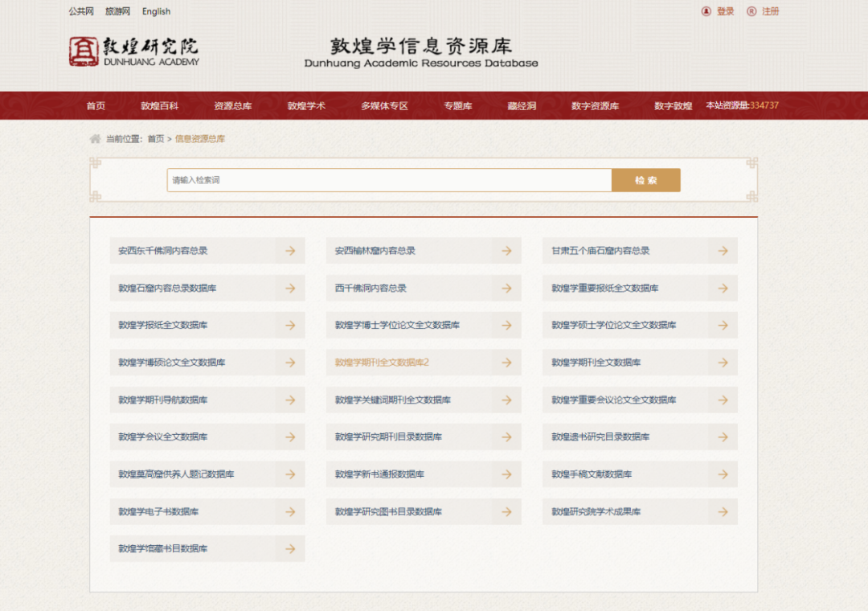868x611 pixels.
Task: Click the 检索 search button
Action: pyautogui.click(x=646, y=180)
